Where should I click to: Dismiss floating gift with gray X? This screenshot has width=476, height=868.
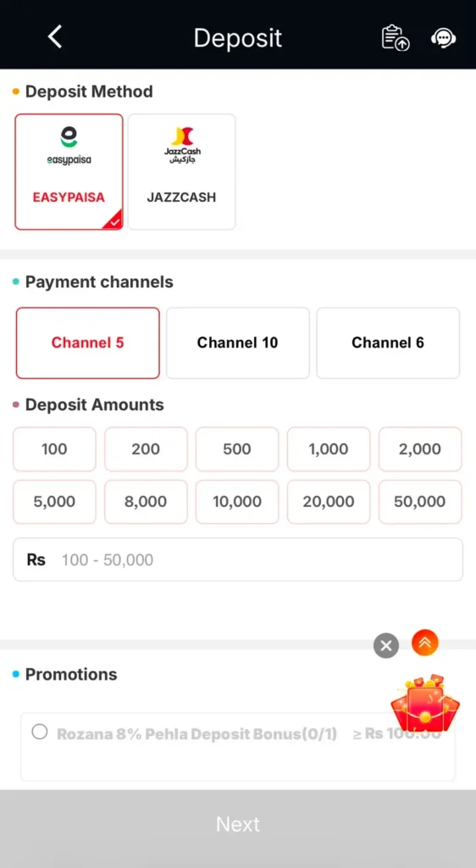click(x=386, y=645)
